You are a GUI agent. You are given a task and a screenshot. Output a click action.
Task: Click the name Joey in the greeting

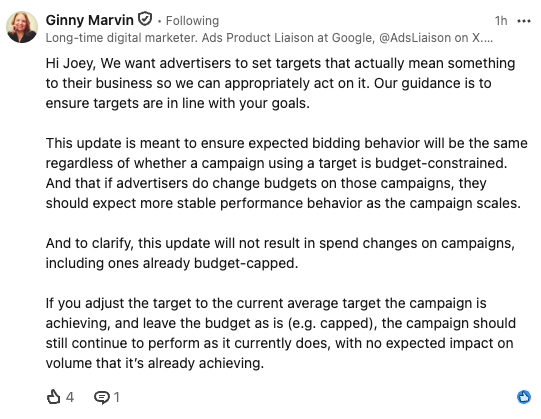(x=79, y=64)
